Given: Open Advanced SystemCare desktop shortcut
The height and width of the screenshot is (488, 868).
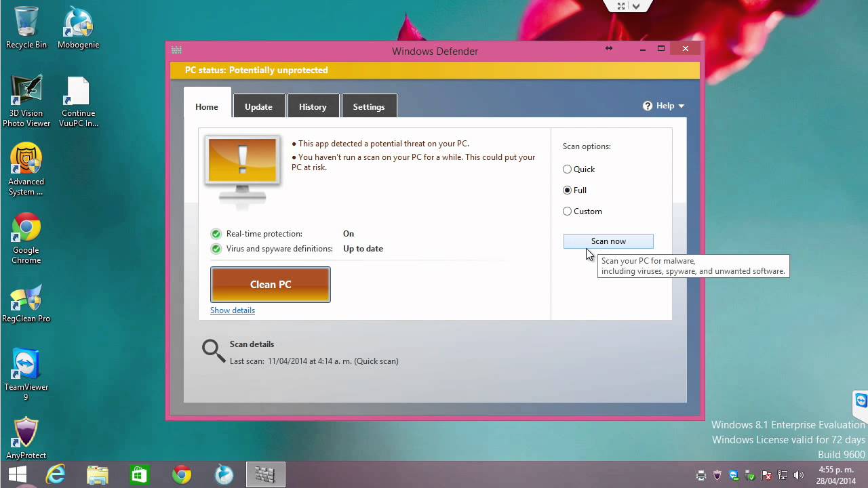Looking at the screenshot, I should click(26, 169).
